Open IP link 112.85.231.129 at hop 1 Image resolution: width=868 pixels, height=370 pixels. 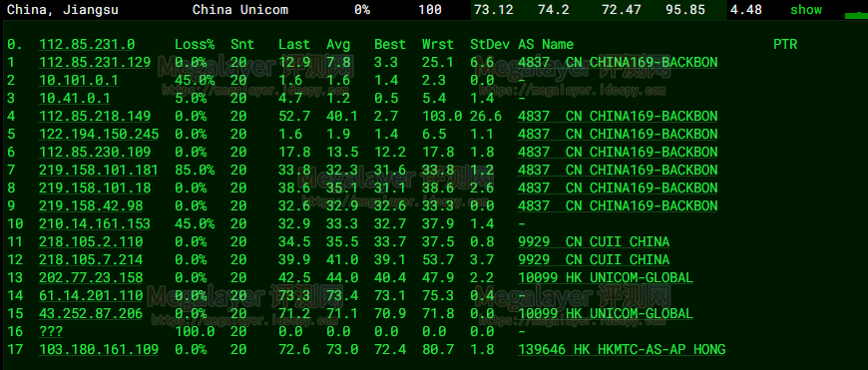pyautogui.click(x=95, y=63)
